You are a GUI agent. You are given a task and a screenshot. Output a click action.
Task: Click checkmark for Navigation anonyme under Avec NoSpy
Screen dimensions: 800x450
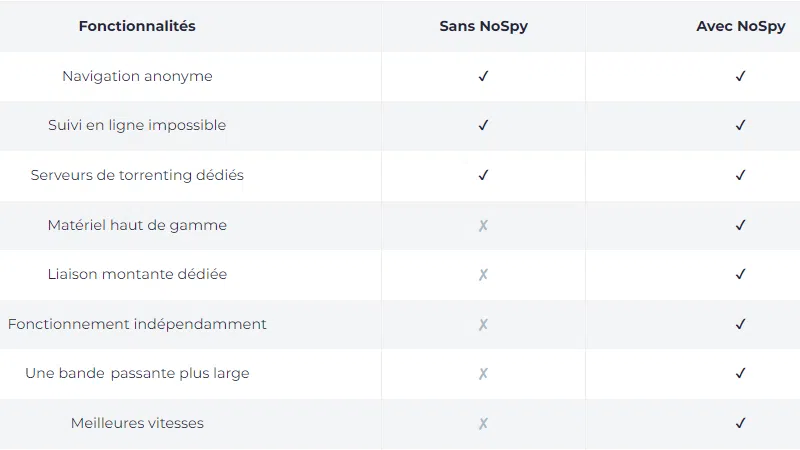coord(741,76)
